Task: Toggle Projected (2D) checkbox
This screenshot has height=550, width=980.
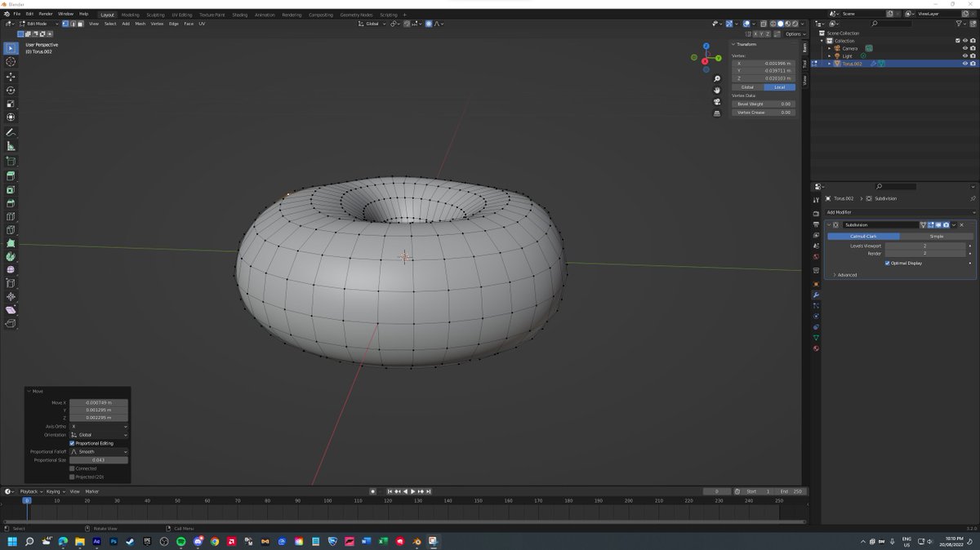Action: [72, 477]
